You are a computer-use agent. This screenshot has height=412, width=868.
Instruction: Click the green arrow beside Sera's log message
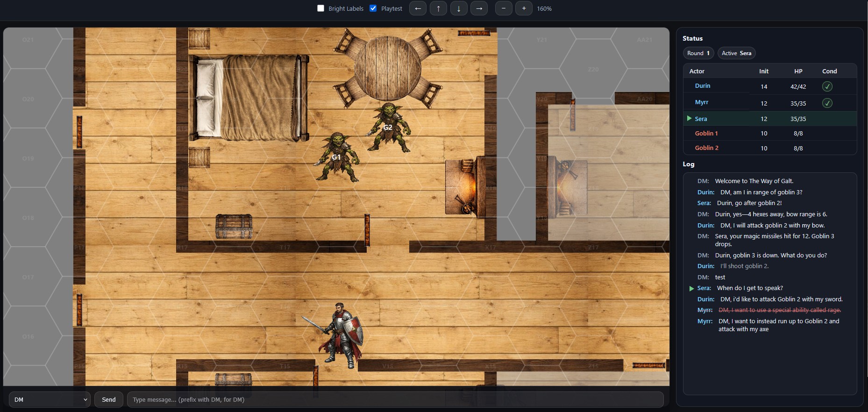[691, 289]
